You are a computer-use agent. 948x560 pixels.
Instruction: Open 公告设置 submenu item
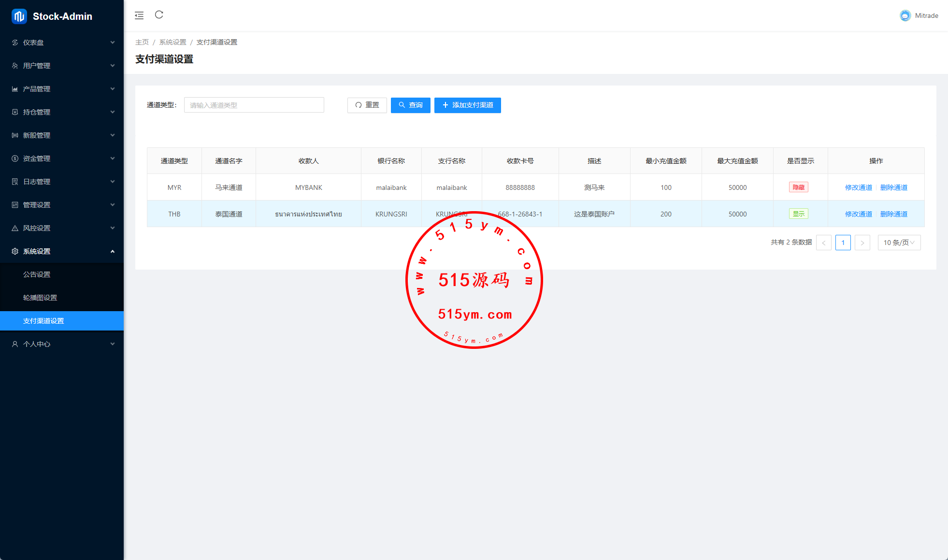tap(37, 274)
